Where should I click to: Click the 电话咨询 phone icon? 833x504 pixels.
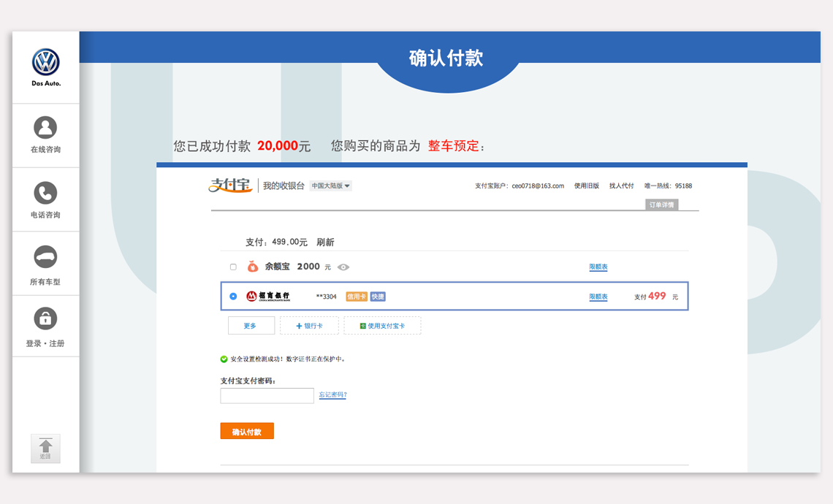[45, 193]
